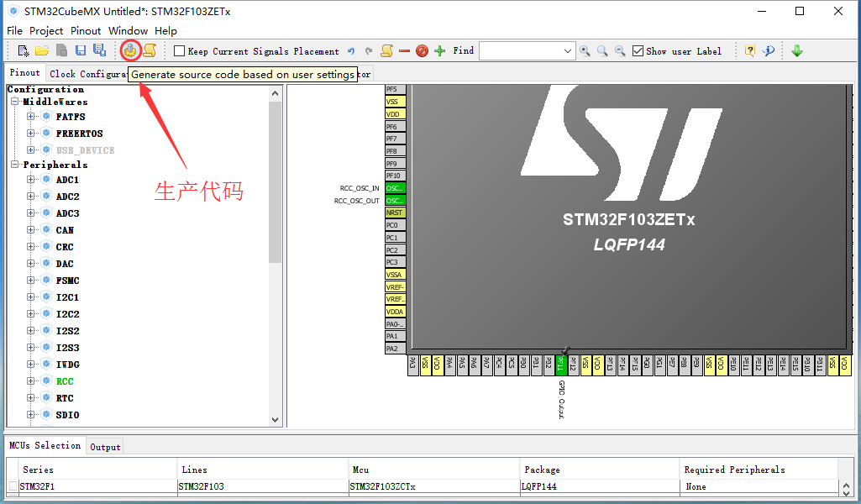The image size is (861, 504).
Task: Expand the FREERTOS node
Action: [31, 134]
